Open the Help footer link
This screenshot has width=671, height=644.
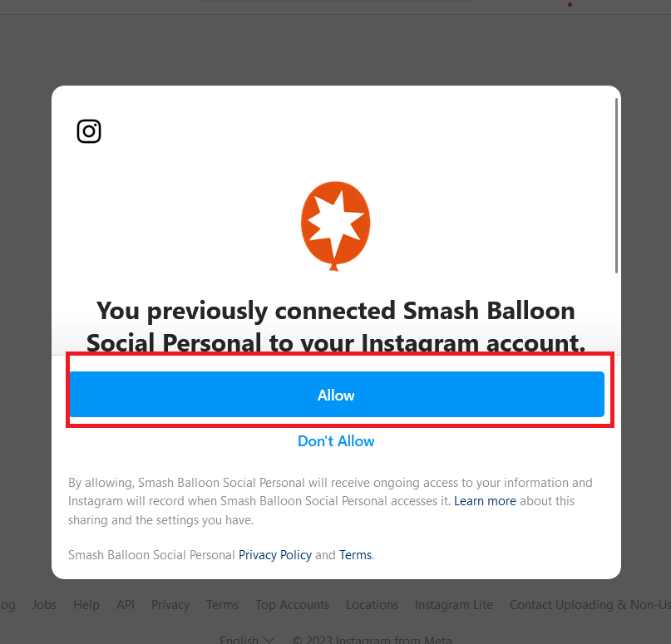[x=86, y=605]
